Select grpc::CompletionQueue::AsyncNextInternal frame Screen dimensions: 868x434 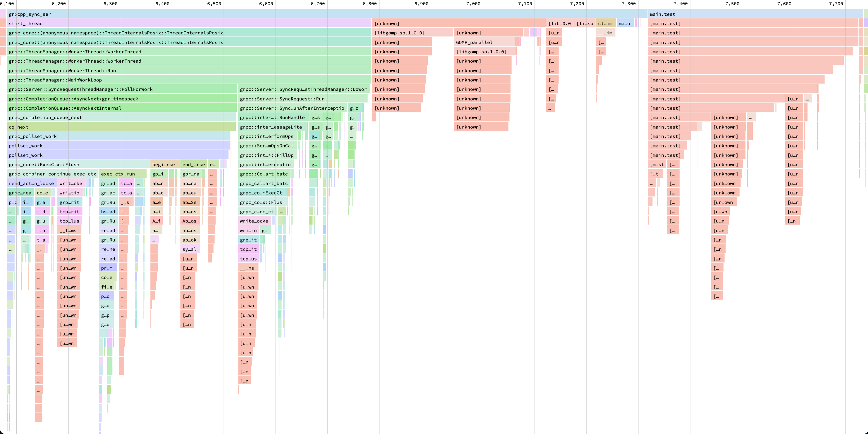tap(121, 108)
